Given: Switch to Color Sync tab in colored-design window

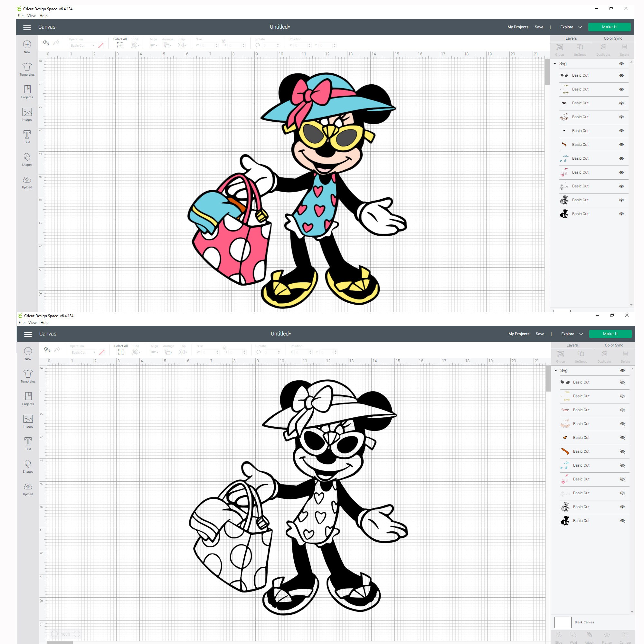Looking at the screenshot, I should [x=613, y=38].
